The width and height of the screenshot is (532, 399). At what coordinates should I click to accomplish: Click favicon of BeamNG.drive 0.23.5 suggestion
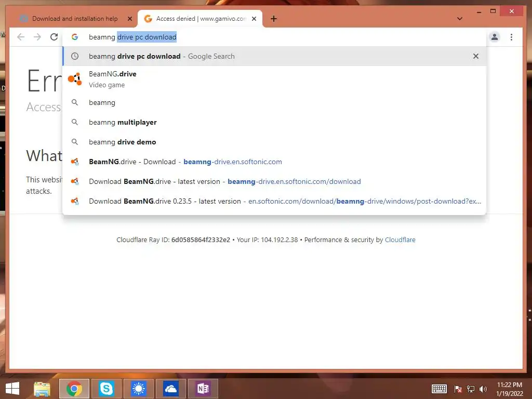tap(75, 201)
